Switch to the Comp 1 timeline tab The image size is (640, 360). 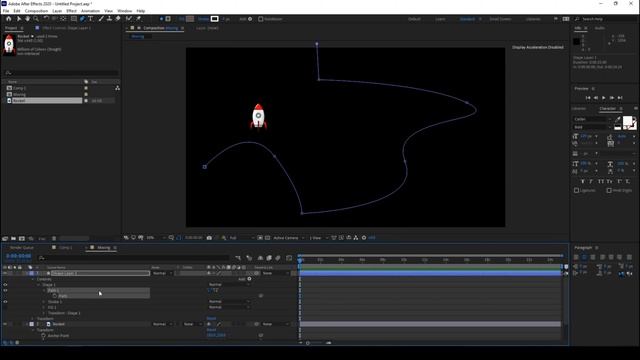coord(65,248)
